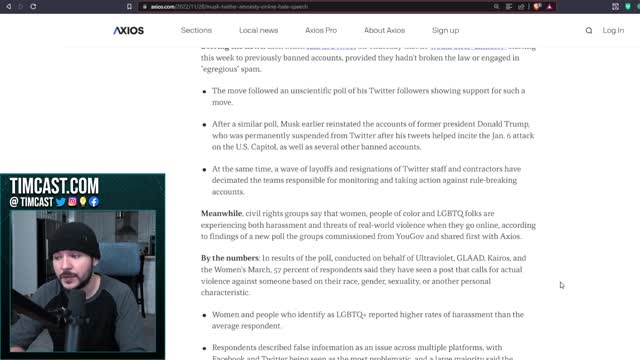Click the Log In button

click(613, 30)
